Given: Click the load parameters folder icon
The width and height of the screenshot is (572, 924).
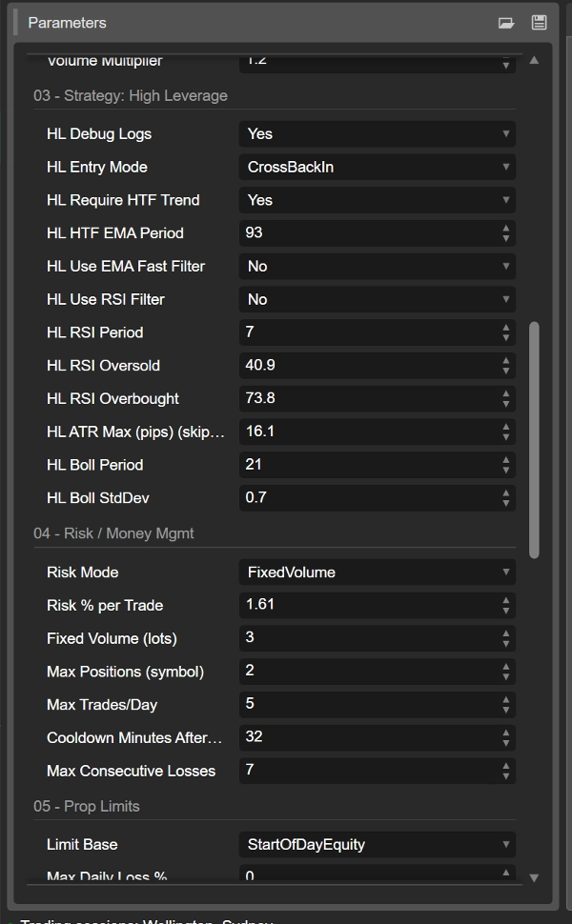Looking at the screenshot, I should click(506, 23).
